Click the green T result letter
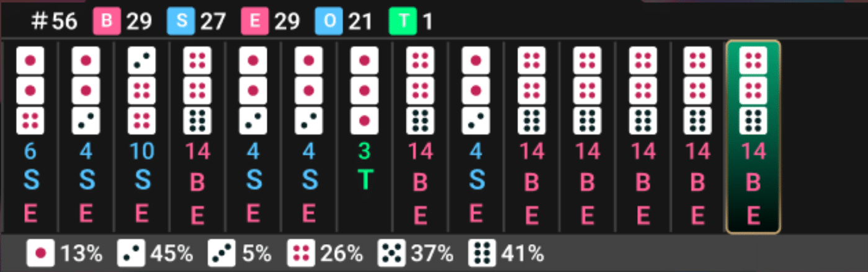 click(x=364, y=180)
